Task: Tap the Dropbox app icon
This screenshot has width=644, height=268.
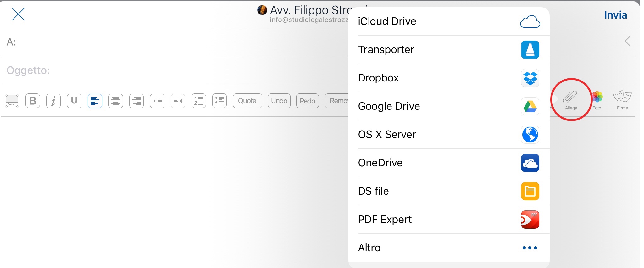Action: pyautogui.click(x=530, y=78)
